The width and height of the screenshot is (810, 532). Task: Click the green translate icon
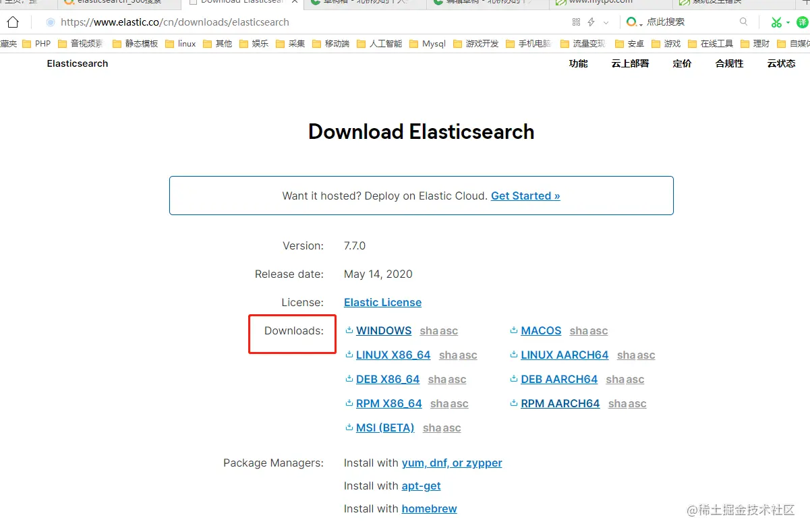[x=803, y=22]
